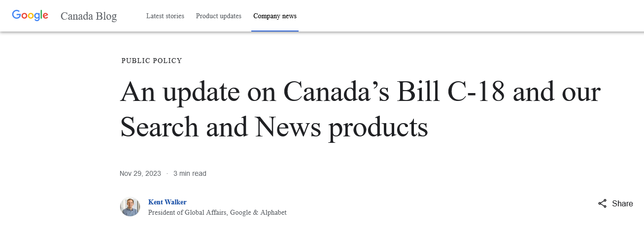Click the dot separator after the date
644x229 pixels.
[x=167, y=173]
